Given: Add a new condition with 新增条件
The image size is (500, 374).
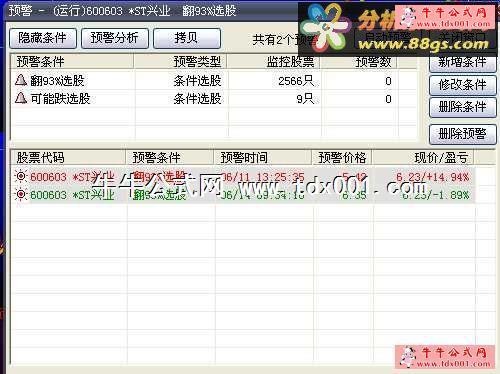Looking at the screenshot, I should coord(463,63).
